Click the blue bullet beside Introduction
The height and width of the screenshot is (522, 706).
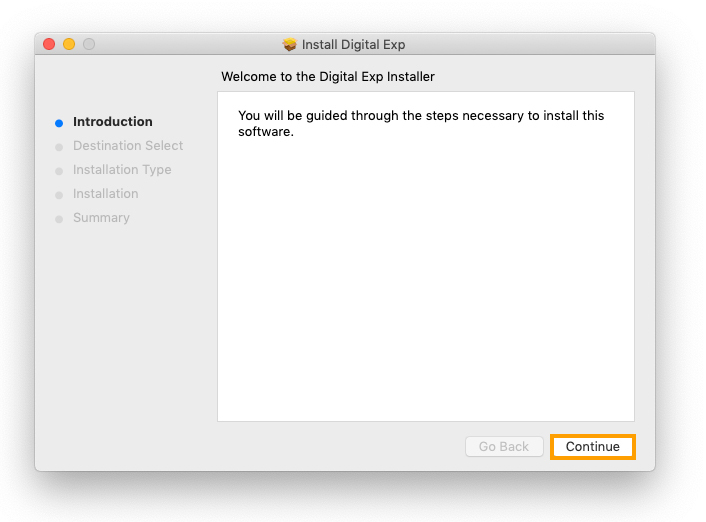click(x=59, y=123)
